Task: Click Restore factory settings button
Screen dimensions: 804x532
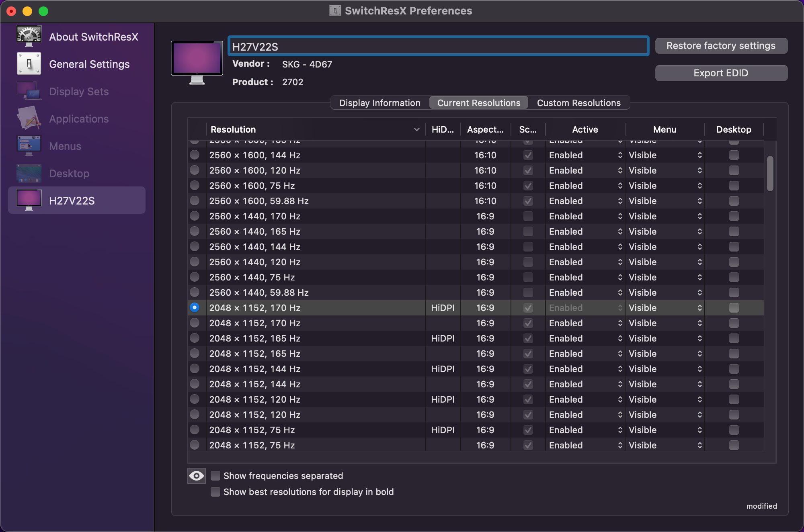Action: coord(721,46)
